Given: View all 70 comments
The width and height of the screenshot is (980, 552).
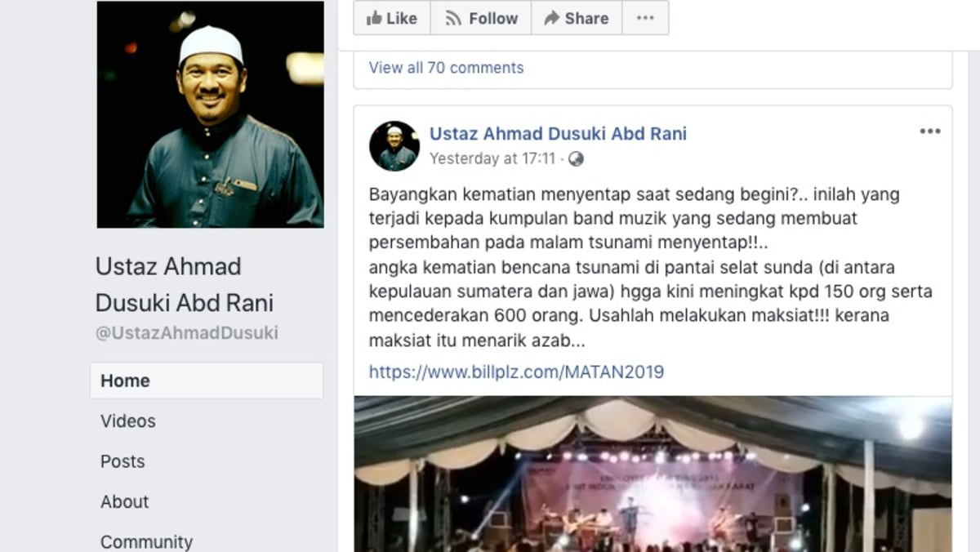Looking at the screenshot, I should (x=446, y=68).
